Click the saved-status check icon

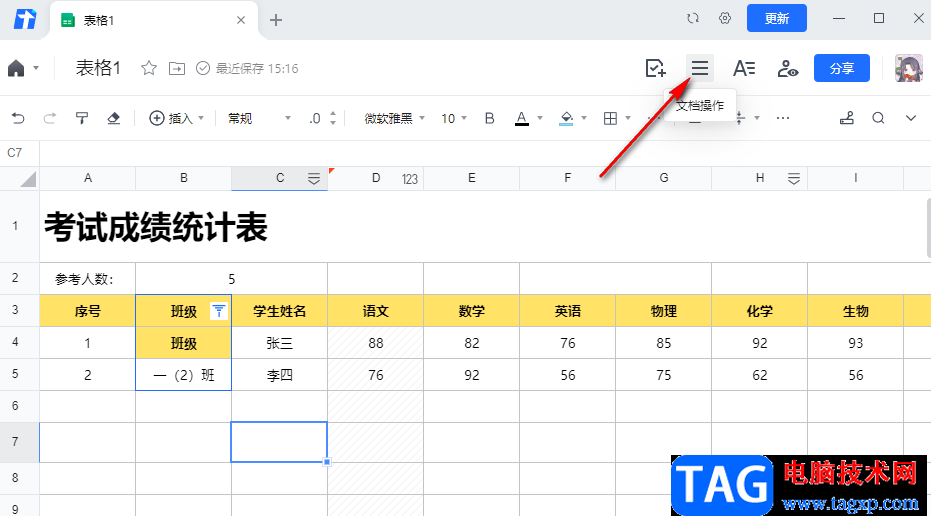pos(202,68)
